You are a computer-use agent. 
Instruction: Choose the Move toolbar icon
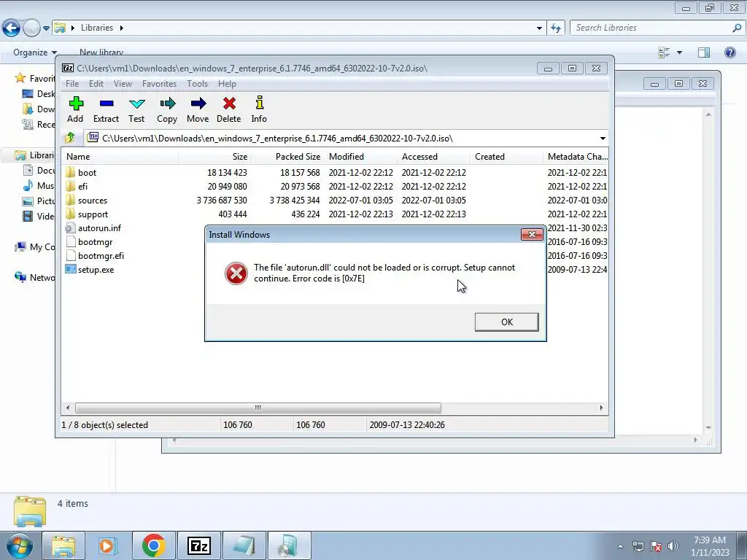[198, 109]
